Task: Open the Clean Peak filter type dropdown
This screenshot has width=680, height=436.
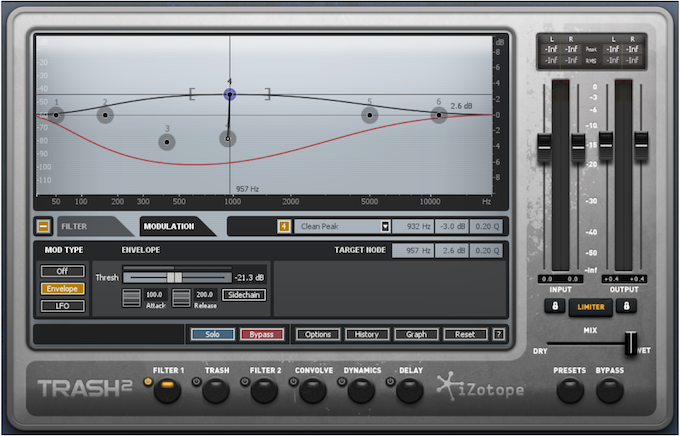Action: pyautogui.click(x=342, y=226)
